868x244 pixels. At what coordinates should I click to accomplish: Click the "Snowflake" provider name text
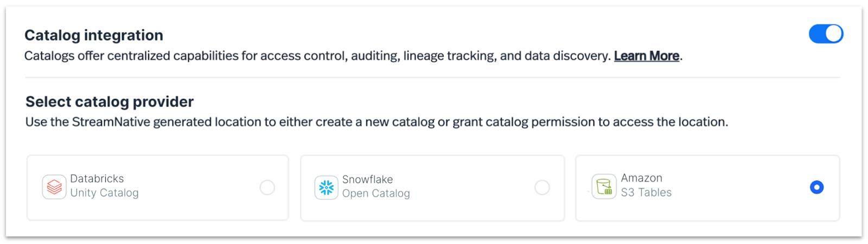click(367, 179)
